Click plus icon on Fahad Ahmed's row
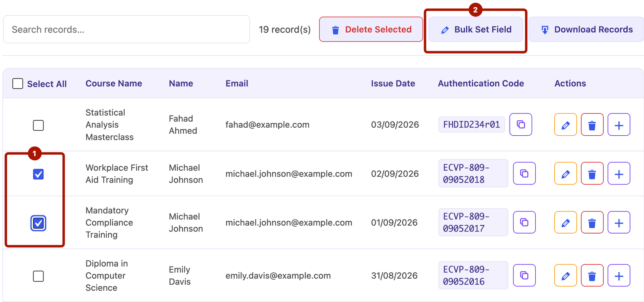Image resolution: width=644 pixels, height=302 pixels. [x=619, y=125]
